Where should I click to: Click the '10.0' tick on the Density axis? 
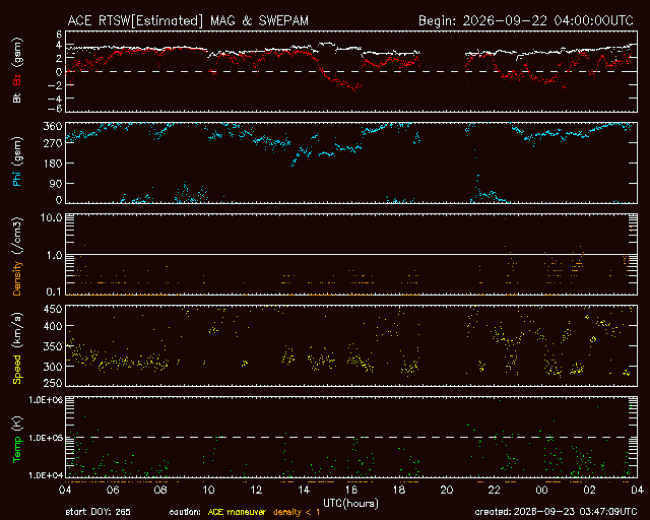(x=51, y=218)
